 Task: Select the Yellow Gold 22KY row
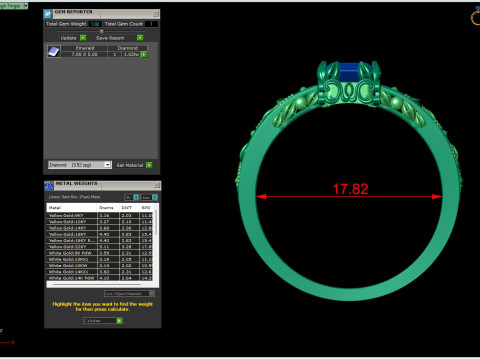pyautogui.click(x=100, y=247)
